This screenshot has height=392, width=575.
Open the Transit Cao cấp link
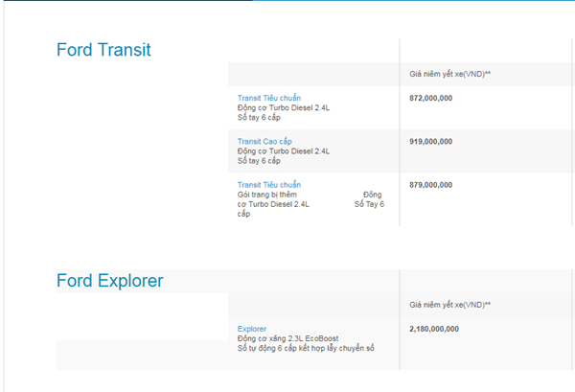coord(264,141)
